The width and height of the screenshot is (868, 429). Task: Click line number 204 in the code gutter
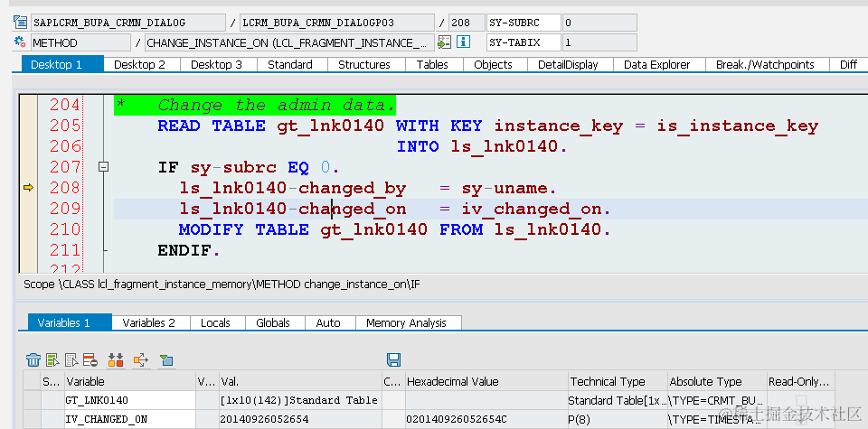(x=65, y=105)
